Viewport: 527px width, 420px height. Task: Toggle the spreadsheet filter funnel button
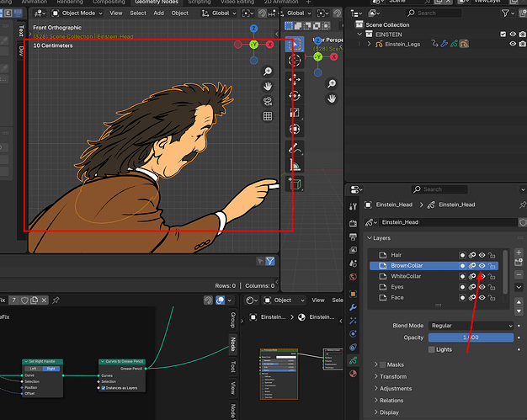(x=270, y=261)
